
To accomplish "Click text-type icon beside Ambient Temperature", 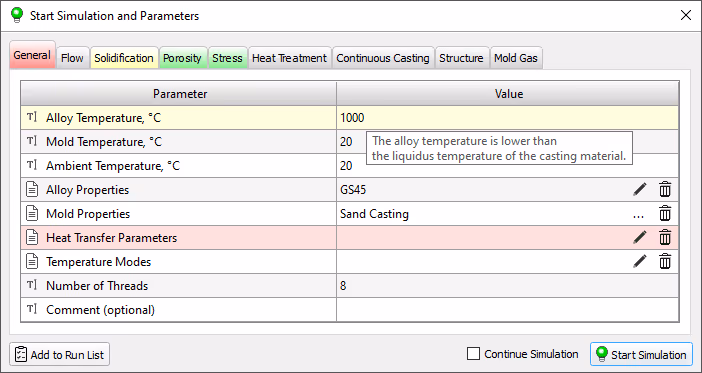I will (x=32, y=165).
